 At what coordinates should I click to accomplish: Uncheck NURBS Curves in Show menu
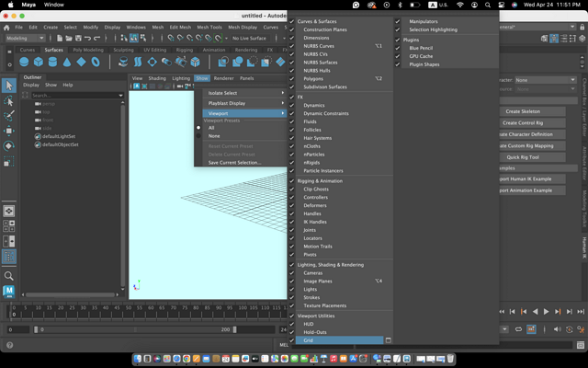292,46
